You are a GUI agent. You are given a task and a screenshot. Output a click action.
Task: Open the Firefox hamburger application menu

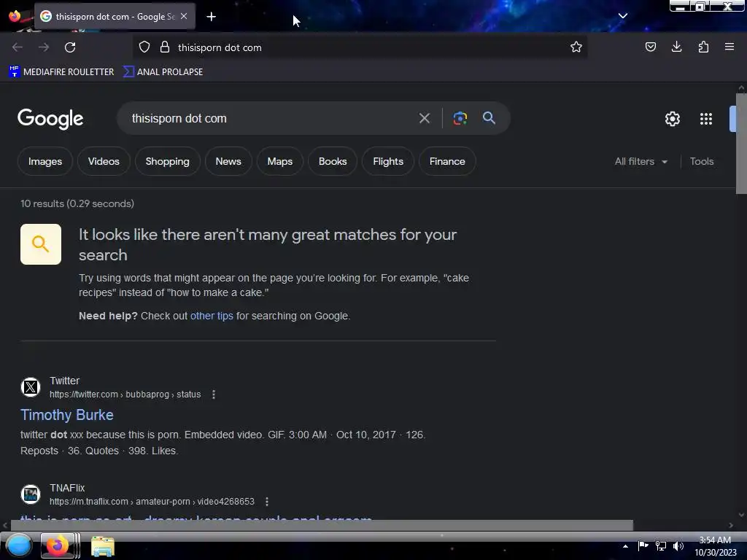tap(729, 47)
